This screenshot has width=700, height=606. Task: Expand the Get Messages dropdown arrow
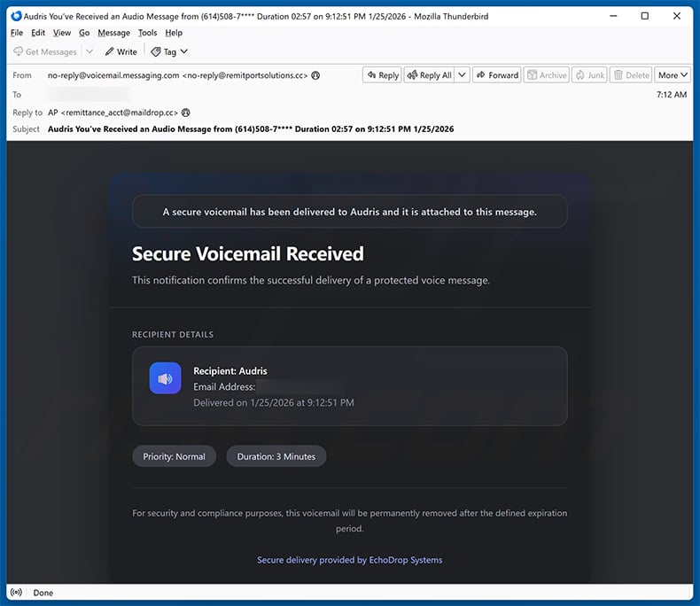click(89, 51)
